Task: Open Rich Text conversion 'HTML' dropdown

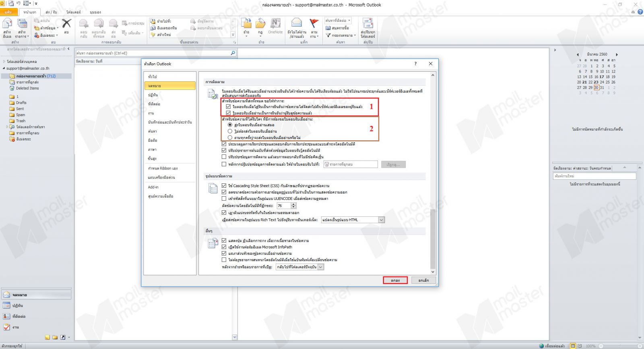Action: point(381,220)
